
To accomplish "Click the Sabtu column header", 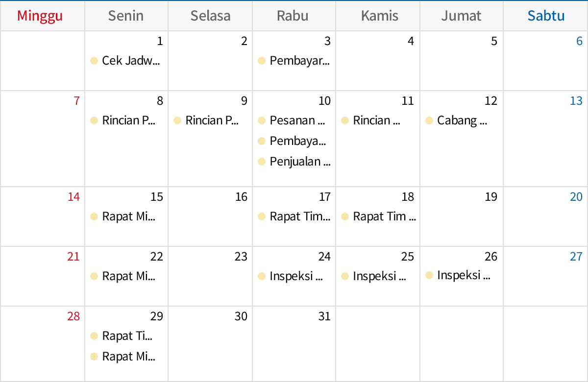I will tap(546, 16).
